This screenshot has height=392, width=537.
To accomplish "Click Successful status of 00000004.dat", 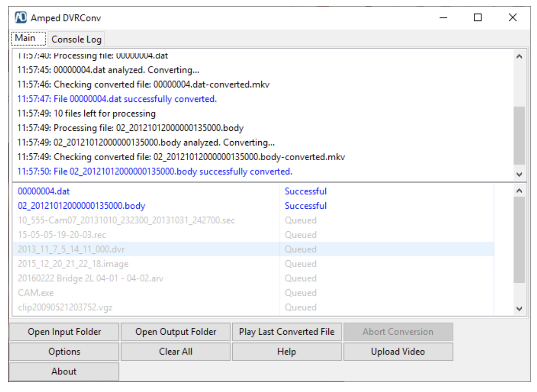I will point(305,192).
